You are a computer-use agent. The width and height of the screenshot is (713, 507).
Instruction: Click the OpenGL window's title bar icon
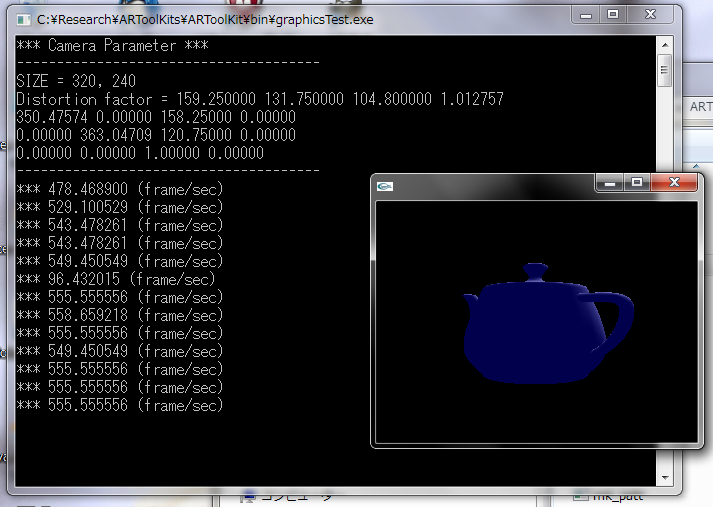(x=385, y=186)
